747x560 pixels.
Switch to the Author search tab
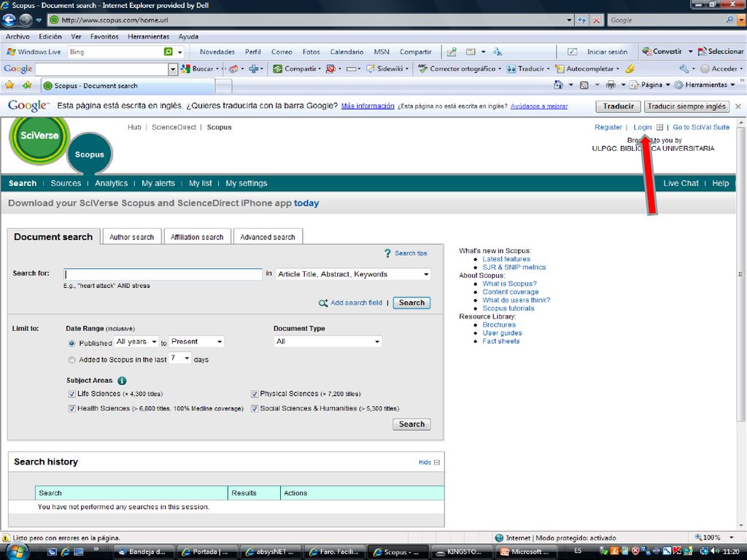coord(132,237)
